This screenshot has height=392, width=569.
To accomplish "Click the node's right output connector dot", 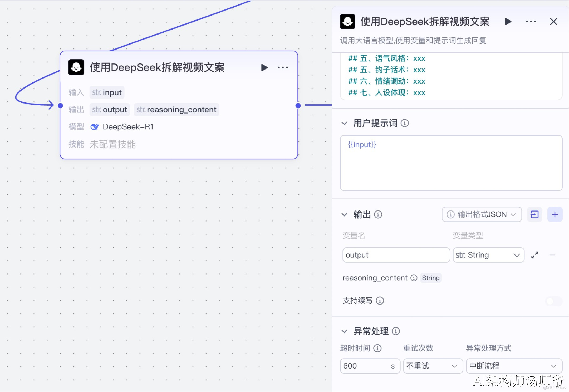I will click(298, 106).
